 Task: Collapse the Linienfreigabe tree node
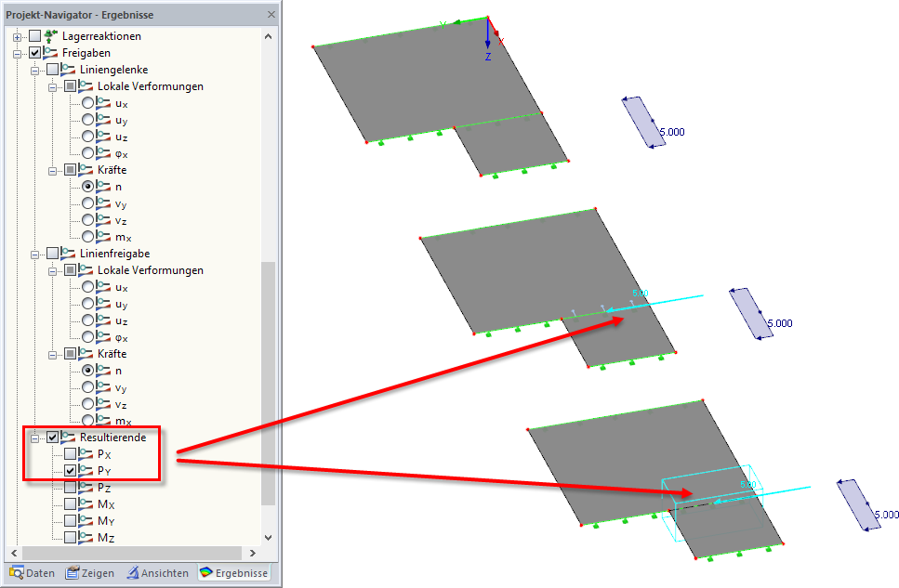[x=35, y=255]
